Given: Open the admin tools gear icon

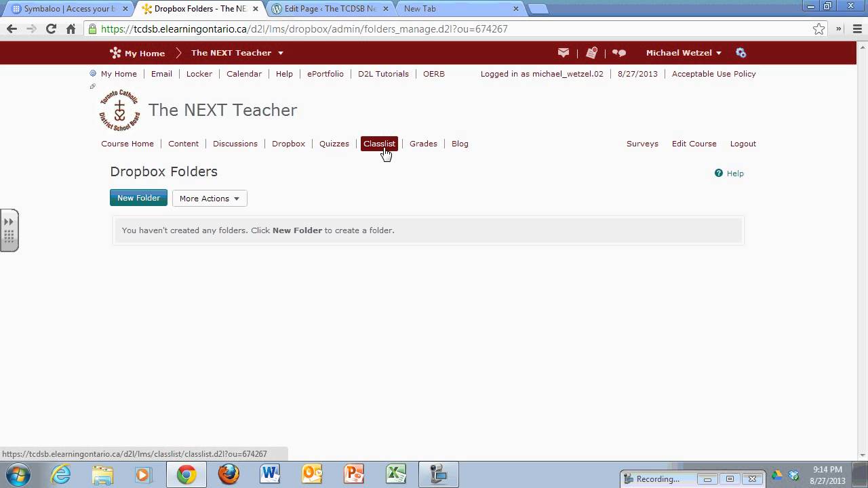Looking at the screenshot, I should click(x=741, y=53).
